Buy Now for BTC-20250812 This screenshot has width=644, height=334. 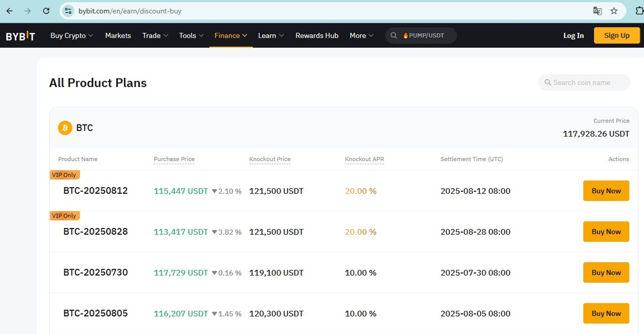(x=606, y=191)
